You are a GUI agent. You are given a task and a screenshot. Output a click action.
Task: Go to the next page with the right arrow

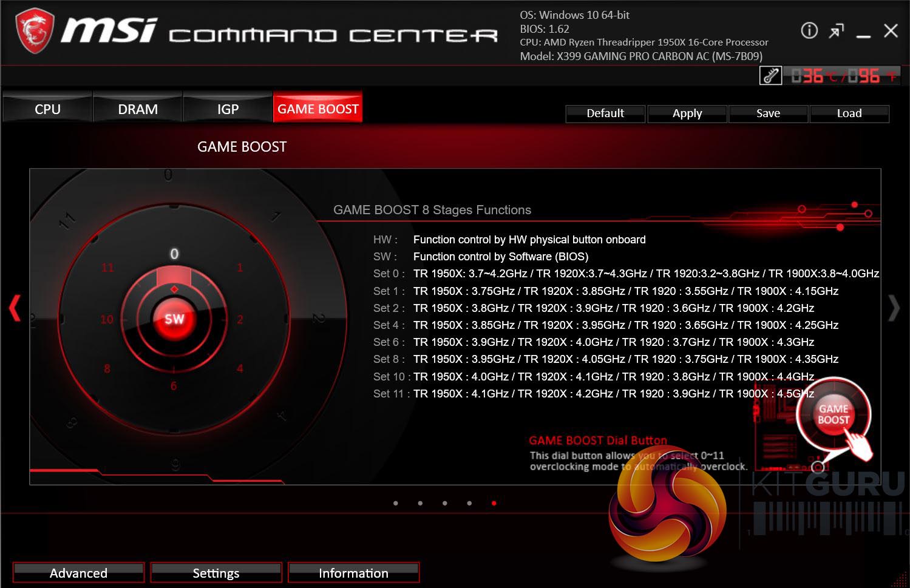click(x=894, y=308)
